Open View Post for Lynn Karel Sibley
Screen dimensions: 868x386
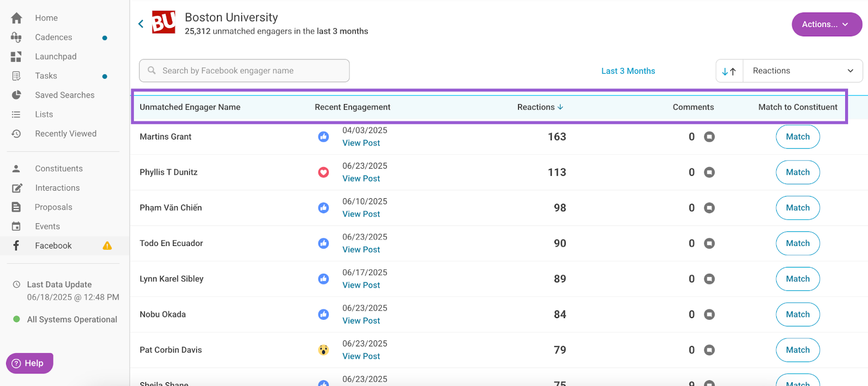361,286
